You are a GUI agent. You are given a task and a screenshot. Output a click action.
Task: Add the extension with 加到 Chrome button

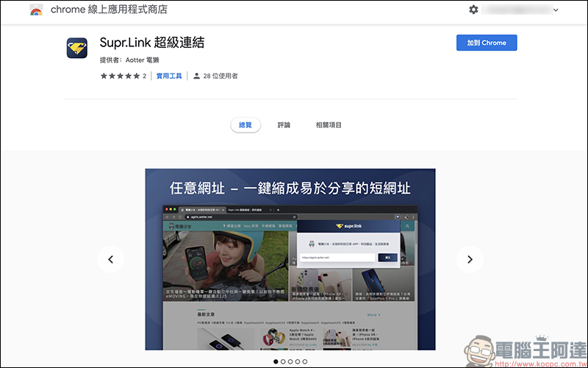coord(487,43)
